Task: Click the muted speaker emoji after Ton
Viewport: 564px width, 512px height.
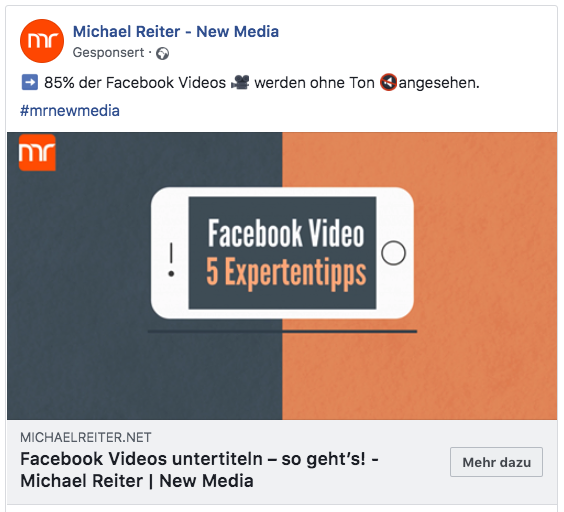Action: point(388,82)
